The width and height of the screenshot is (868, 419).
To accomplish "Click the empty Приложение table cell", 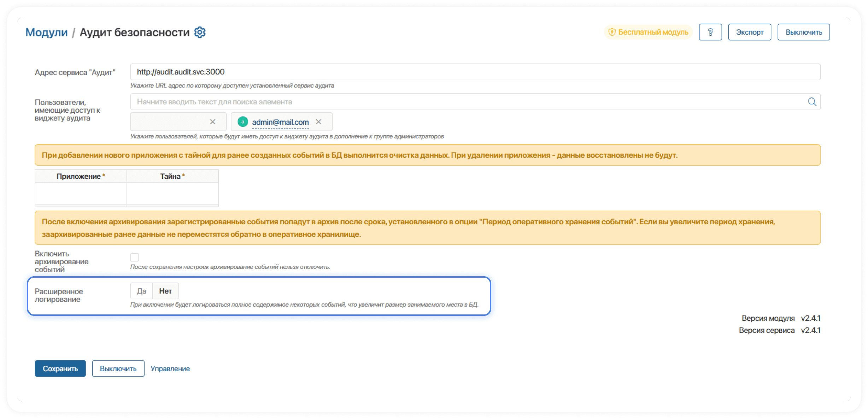I will (x=81, y=193).
